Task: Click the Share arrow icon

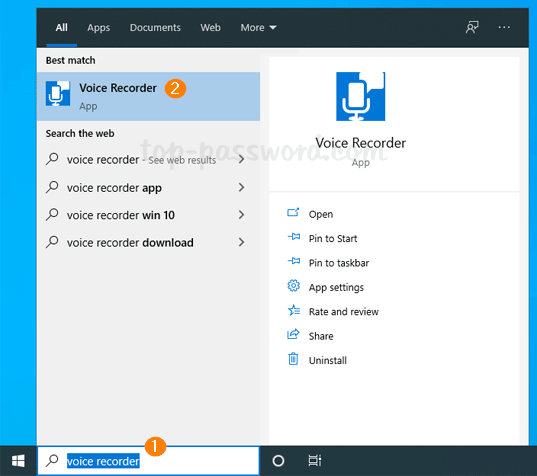Action: (x=293, y=334)
